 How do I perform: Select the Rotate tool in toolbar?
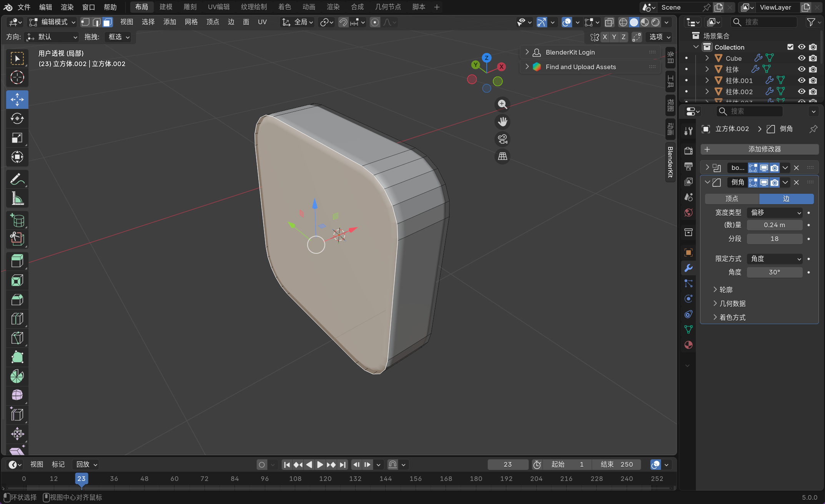(x=17, y=118)
